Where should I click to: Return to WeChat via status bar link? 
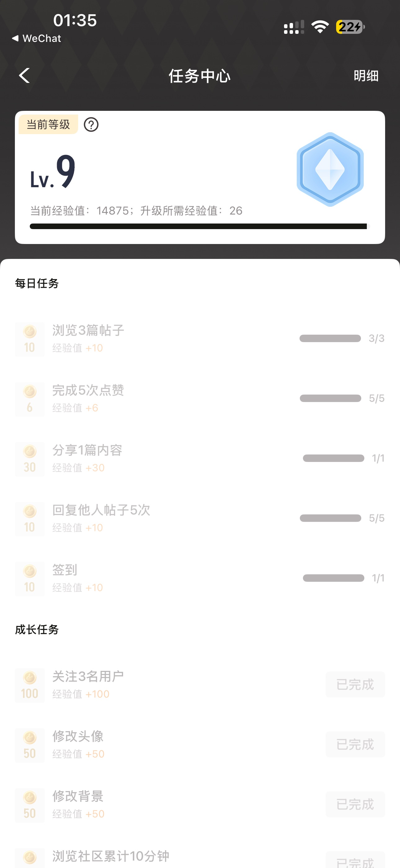pos(36,38)
